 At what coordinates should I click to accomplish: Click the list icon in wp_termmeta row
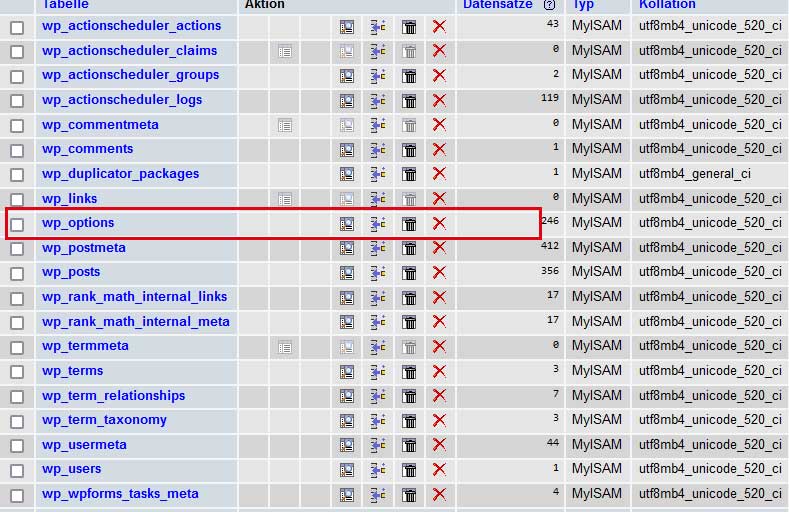click(285, 348)
